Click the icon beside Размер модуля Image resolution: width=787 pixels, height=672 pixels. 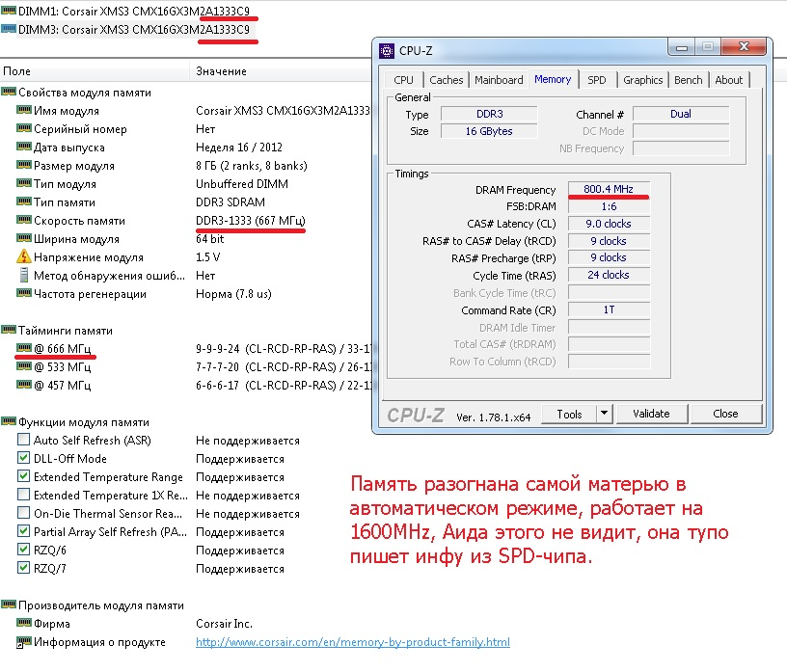point(23,165)
